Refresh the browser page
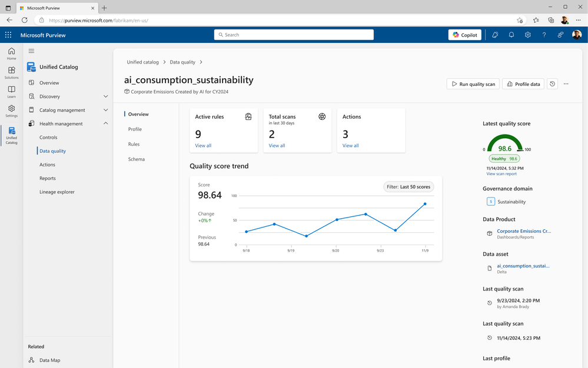 point(24,20)
